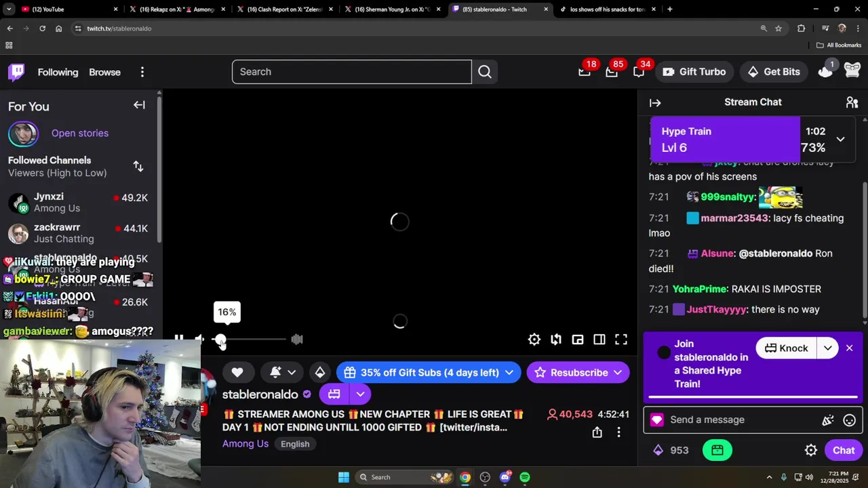Collapse the For You sidebar

click(x=139, y=105)
